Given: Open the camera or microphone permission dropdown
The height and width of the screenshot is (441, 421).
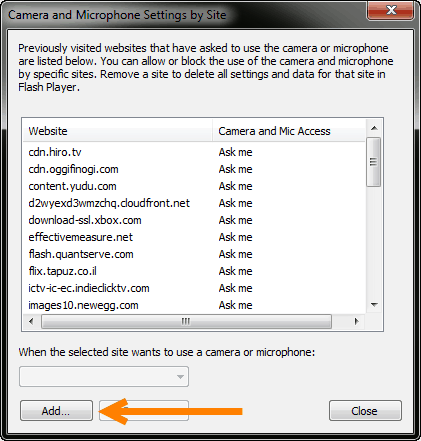Looking at the screenshot, I should pos(104,377).
